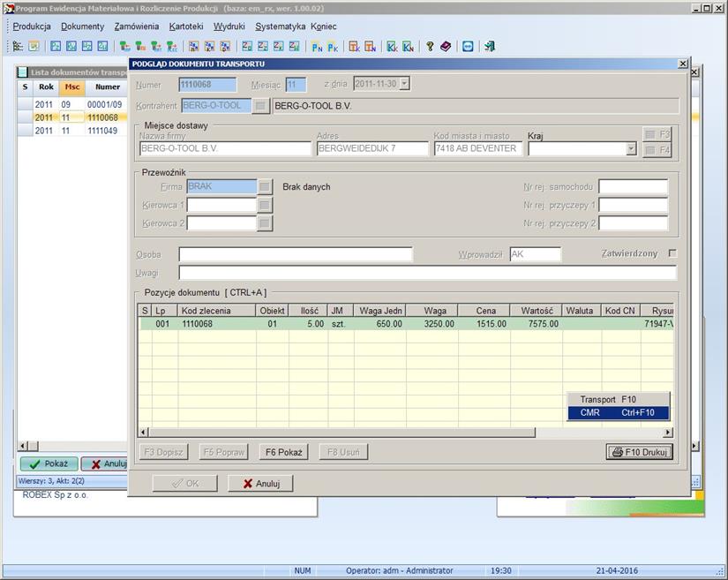Open the purple book help icon
Viewport: 728px width, 580px height.
[x=446, y=46]
